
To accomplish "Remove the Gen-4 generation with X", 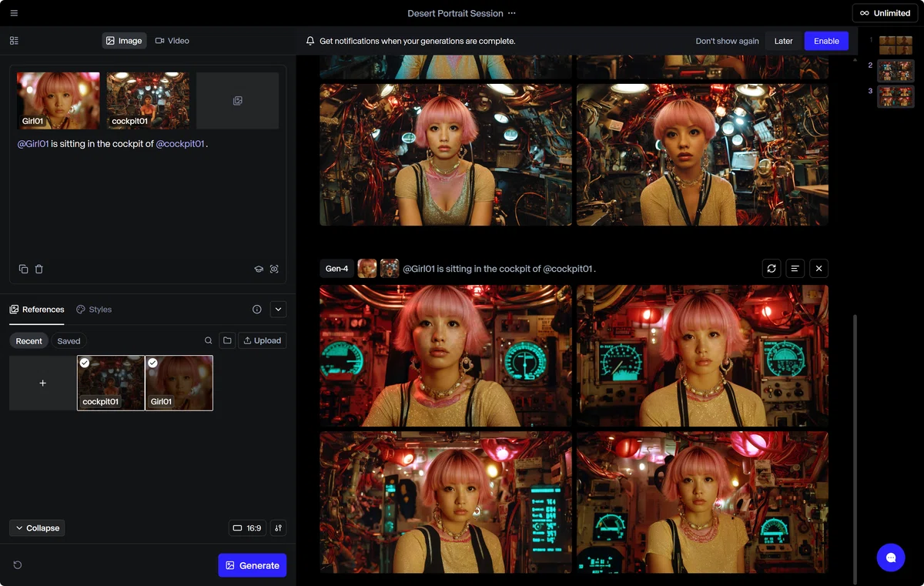I will [819, 268].
